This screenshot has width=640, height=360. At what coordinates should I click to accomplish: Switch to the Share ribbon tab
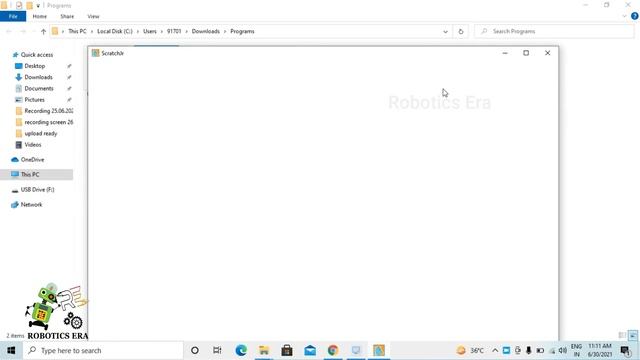[67, 16]
